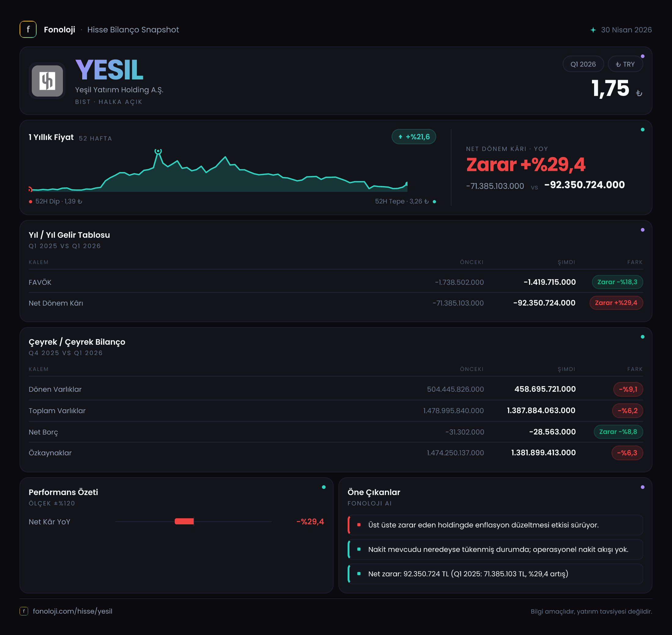Click the -28.563.000 Net Borç value
Viewport: 672px width, 635px height.
pos(552,431)
